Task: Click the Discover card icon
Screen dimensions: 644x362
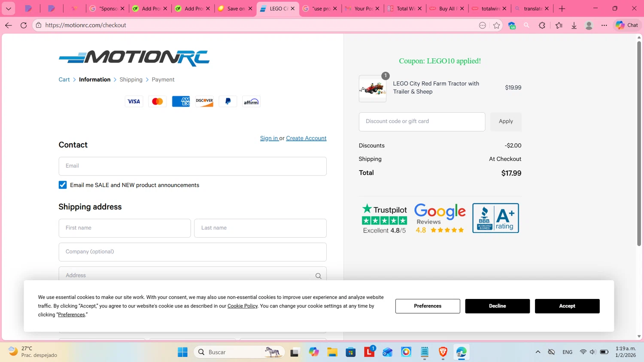Action: click(x=204, y=102)
